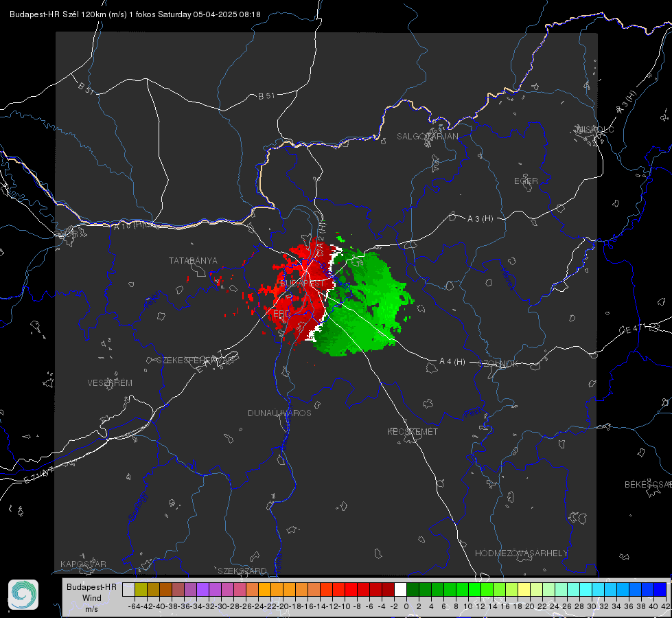Click the '28' legend value

coord(579,606)
